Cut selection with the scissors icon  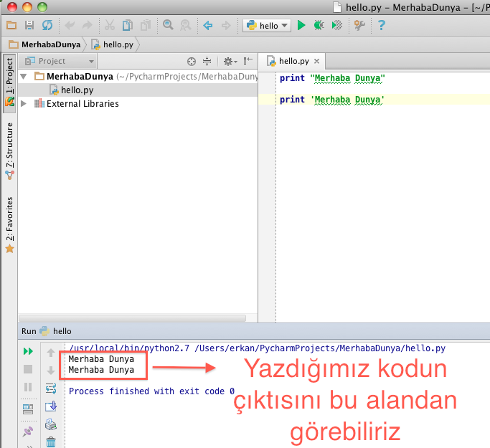[x=109, y=25]
